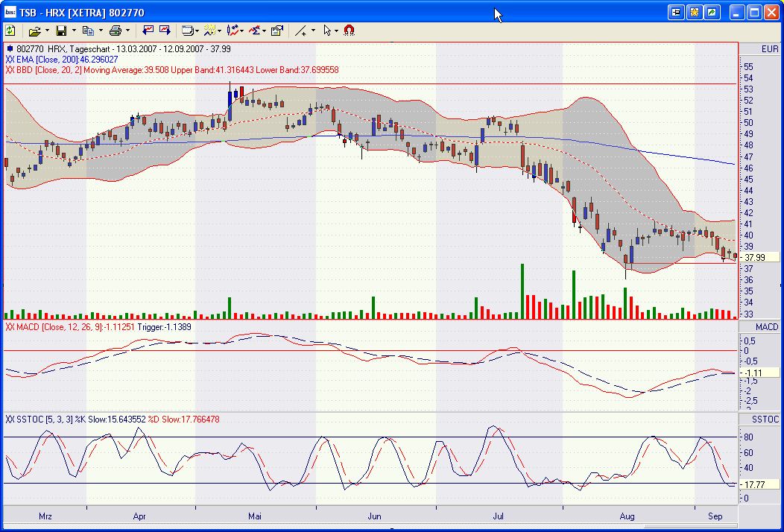Expand the dropdown next to the line drawing tool
The height and width of the screenshot is (532, 784).
pyautogui.click(x=312, y=31)
